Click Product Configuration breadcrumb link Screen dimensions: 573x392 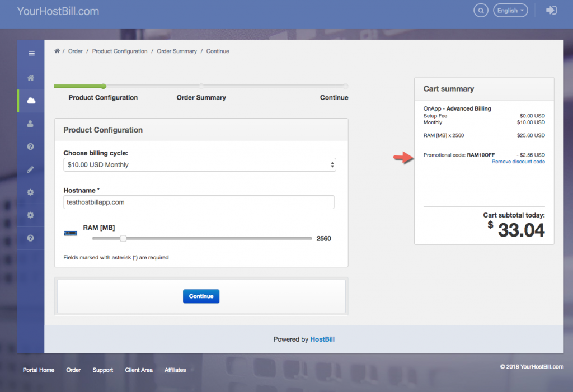[120, 51]
